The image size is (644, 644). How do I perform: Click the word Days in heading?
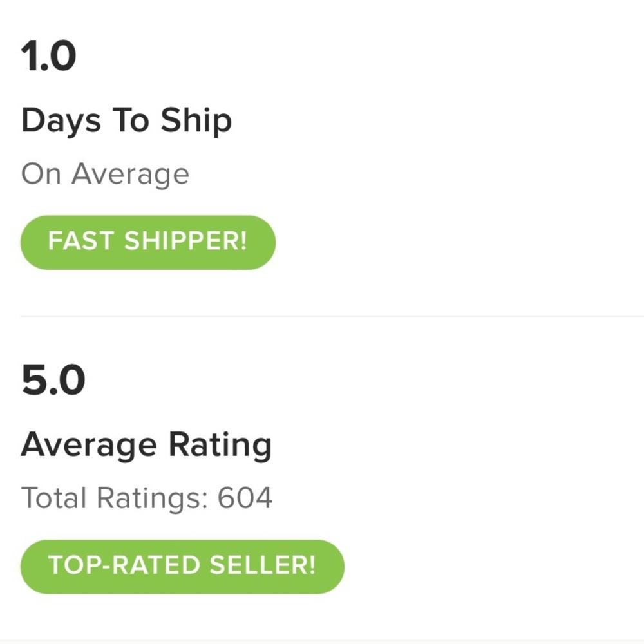[x=61, y=120]
